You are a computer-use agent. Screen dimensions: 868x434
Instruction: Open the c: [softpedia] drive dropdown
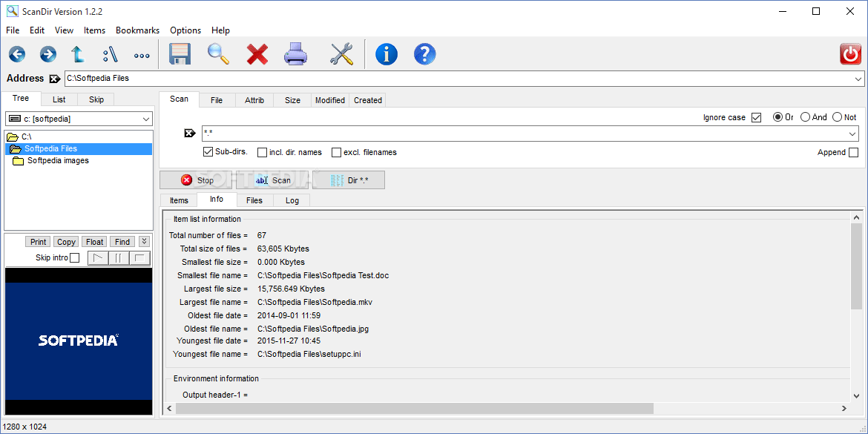[146, 119]
